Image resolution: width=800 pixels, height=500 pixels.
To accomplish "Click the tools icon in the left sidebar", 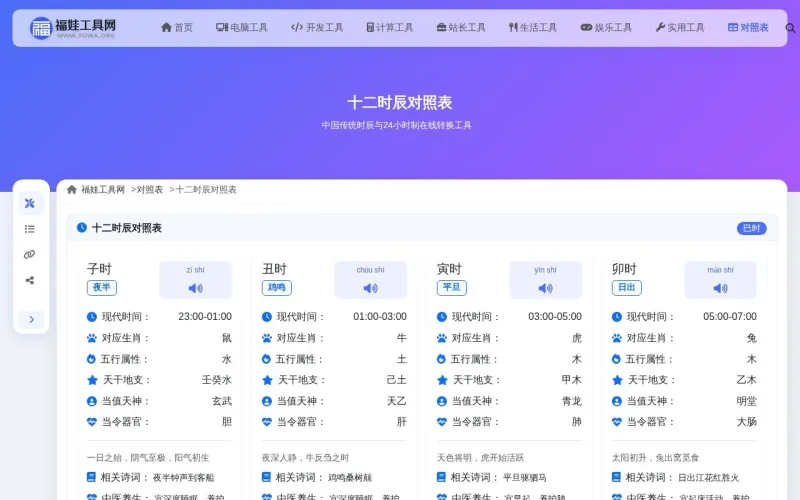I will coord(30,203).
